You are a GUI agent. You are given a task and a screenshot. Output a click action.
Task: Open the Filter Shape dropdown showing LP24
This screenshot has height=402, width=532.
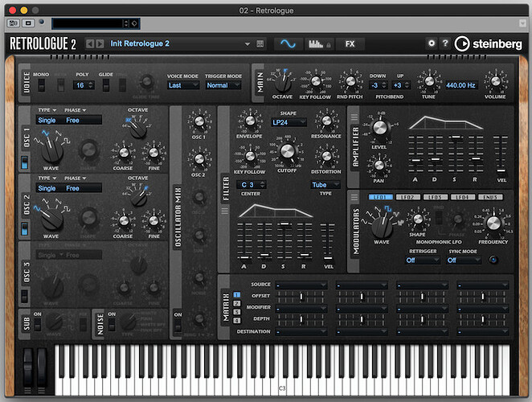tap(289, 122)
